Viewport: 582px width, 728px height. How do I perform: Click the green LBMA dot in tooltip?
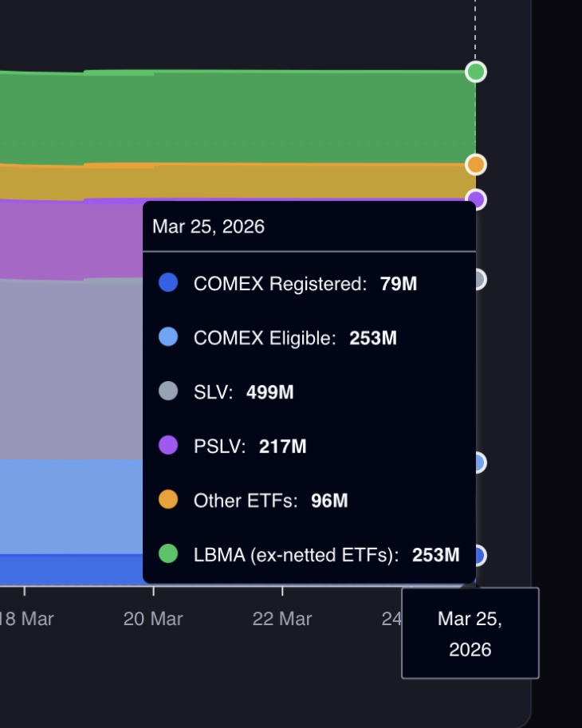click(168, 553)
